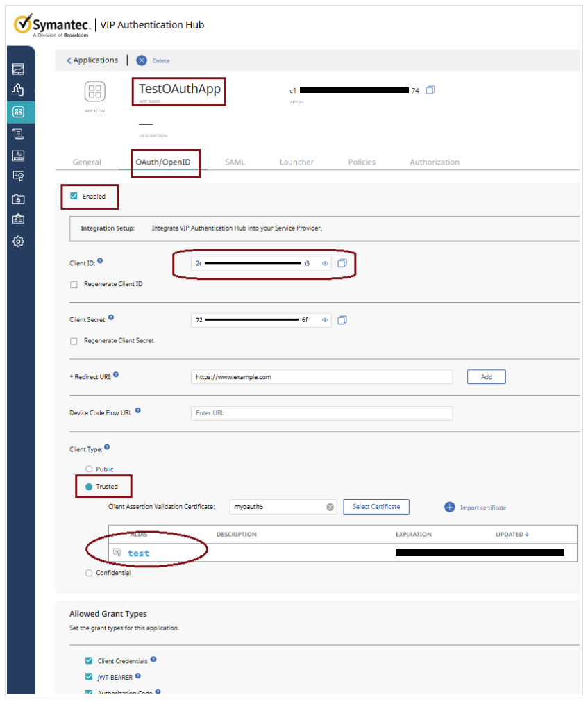Screen dimensions: 588x702
Task: Select the Confidential client type
Action: (x=89, y=573)
